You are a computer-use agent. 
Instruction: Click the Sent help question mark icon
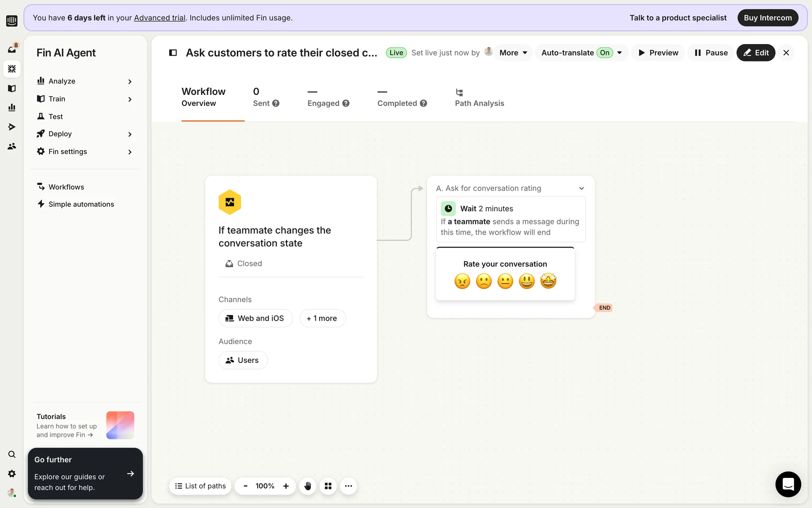coord(276,103)
